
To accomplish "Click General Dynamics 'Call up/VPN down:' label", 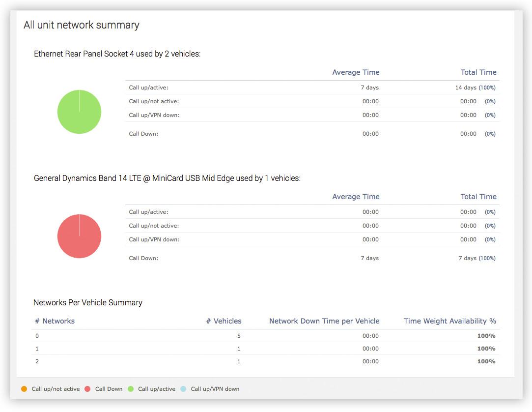I will click(154, 239).
